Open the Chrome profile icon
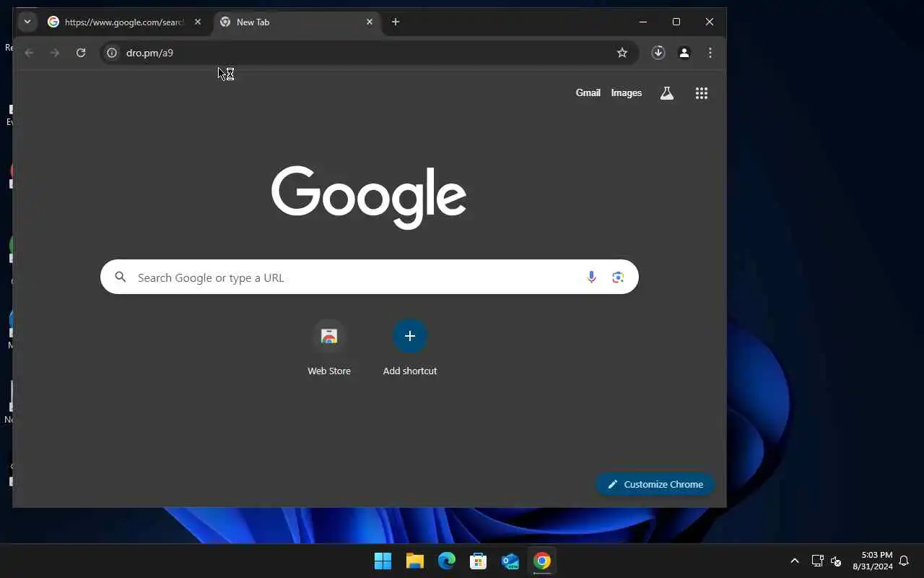The width and height of the screenshot is (924, 578). click(684, 53)
